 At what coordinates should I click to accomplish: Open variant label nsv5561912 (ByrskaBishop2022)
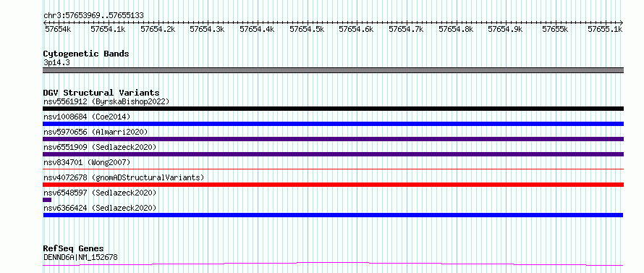pos(106,101)
